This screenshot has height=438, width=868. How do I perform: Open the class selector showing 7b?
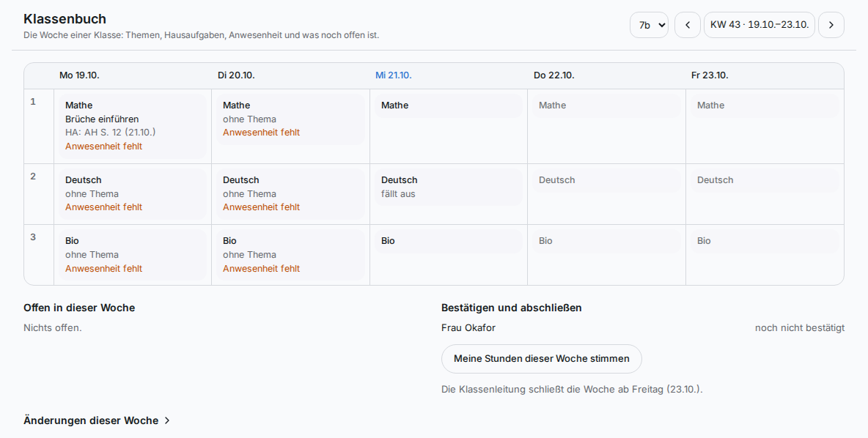(x=649, y=25)
